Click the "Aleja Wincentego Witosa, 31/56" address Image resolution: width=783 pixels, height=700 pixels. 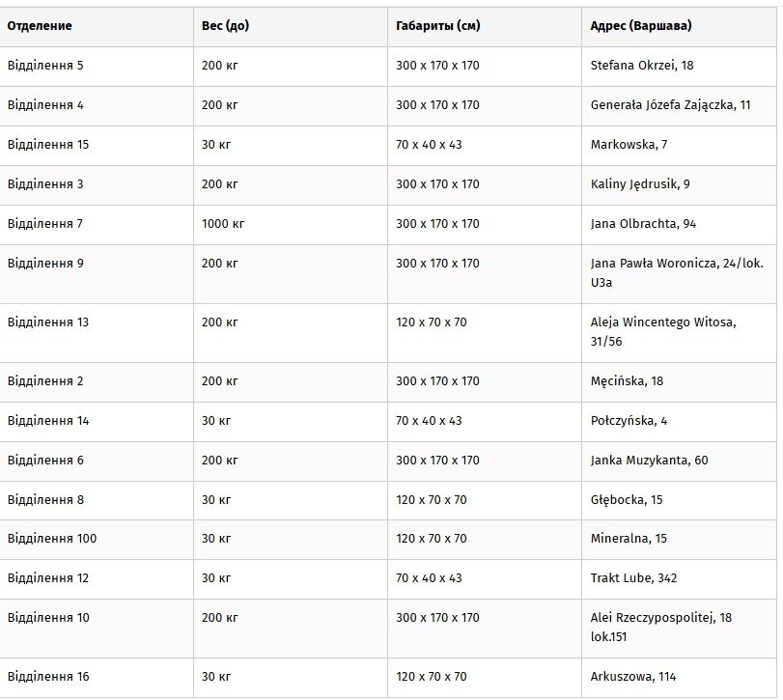tap(662, 331)
